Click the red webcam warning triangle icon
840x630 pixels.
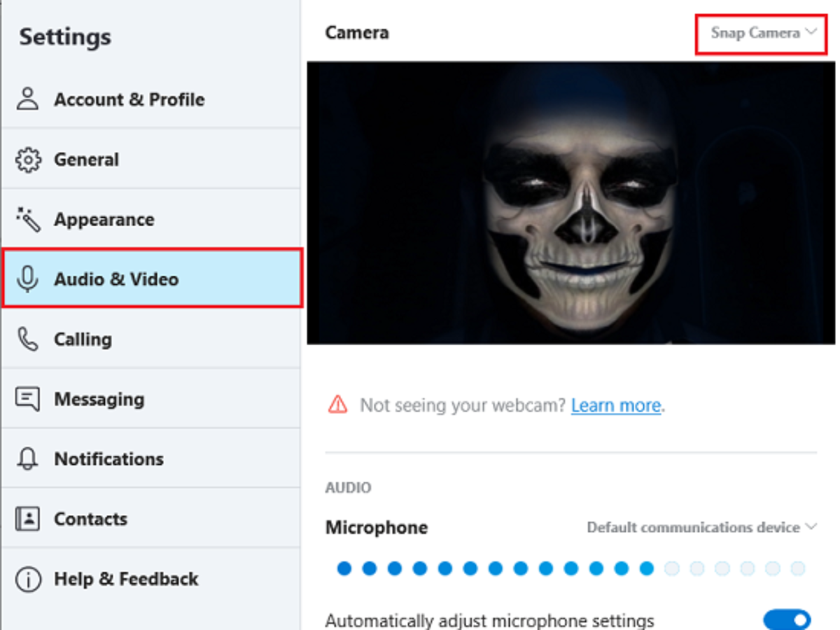pos(338,404)
